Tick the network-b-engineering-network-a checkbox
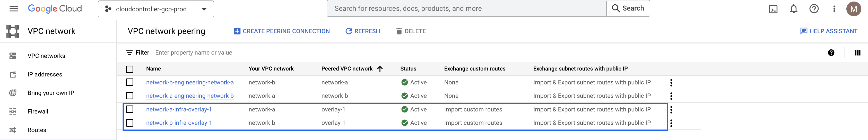 129,82
